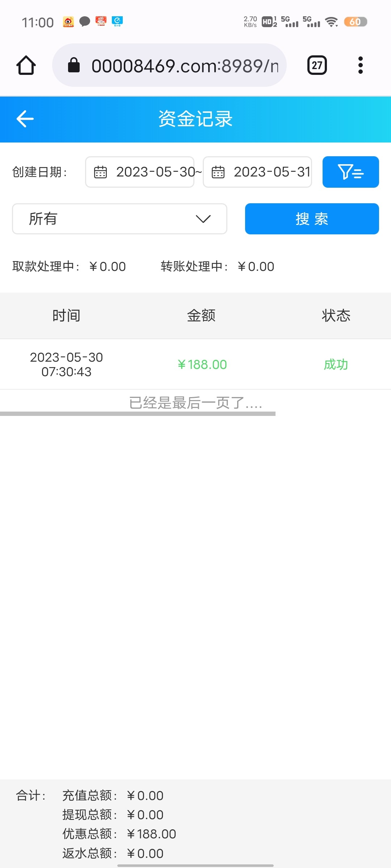Screen dimensions: 391x868
Task: Tap the browser home icon
Action: tap(26, 65)
